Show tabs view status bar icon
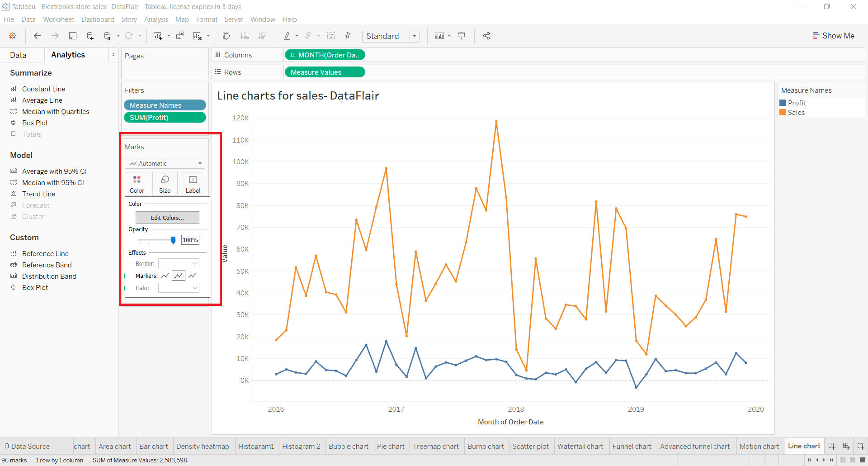Screen dimensions: 868x466 pyautogui.click(x=863, y=460)
